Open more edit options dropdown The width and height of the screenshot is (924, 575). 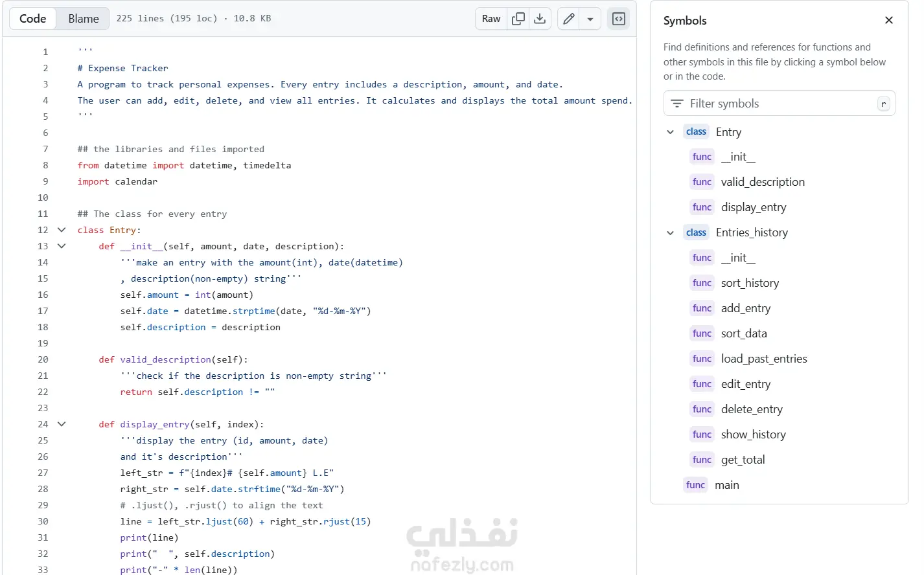[590, 19]
